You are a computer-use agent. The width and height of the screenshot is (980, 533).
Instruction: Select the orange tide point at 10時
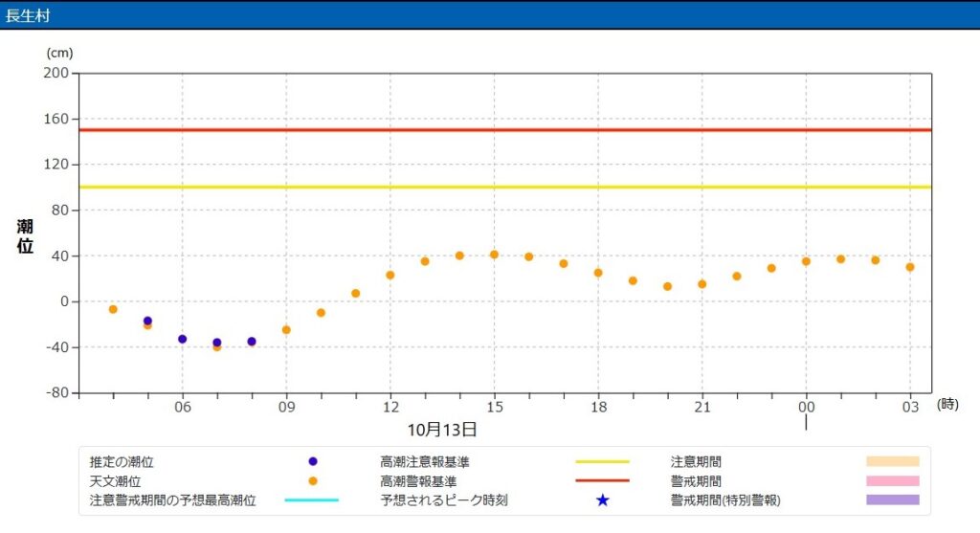click(322, 313)
